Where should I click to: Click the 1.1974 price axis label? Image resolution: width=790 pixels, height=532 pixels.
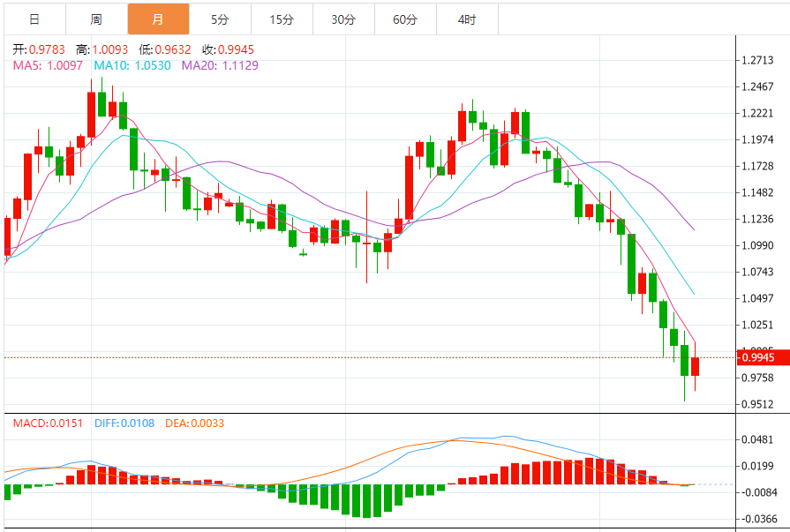click(757, 139)
